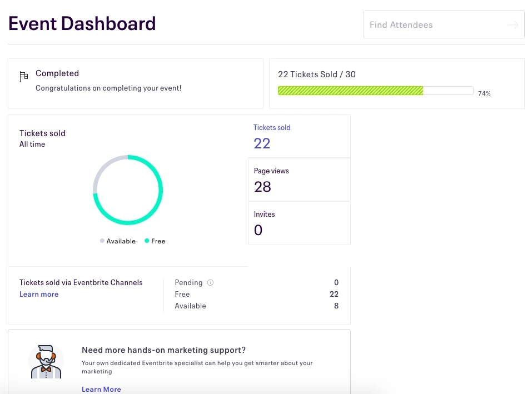Image resolution: width=532 pixels, height=394 pixels.
Task: Click the completion flag icon
Action: tap(23, 76)
